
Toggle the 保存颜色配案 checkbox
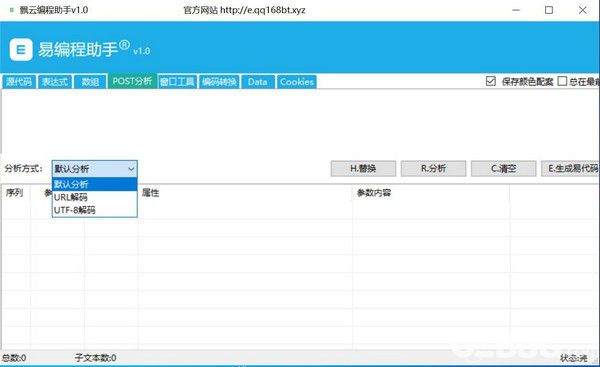coord(491,81)
